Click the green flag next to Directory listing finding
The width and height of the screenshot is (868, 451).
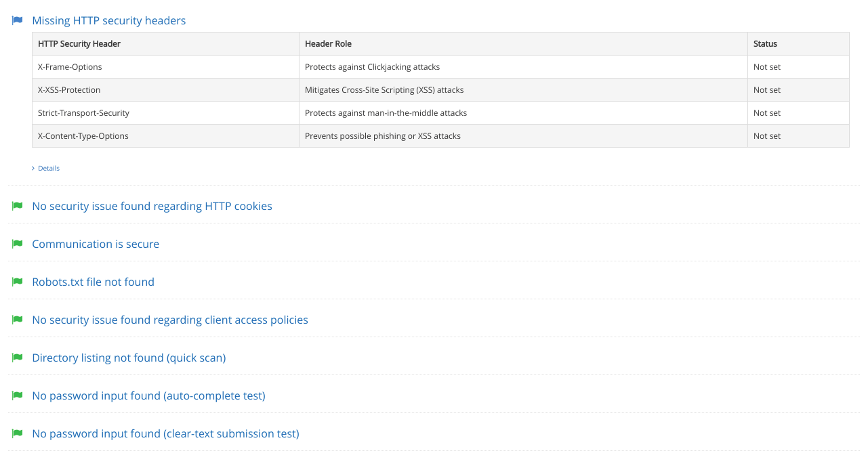(17, 358)
